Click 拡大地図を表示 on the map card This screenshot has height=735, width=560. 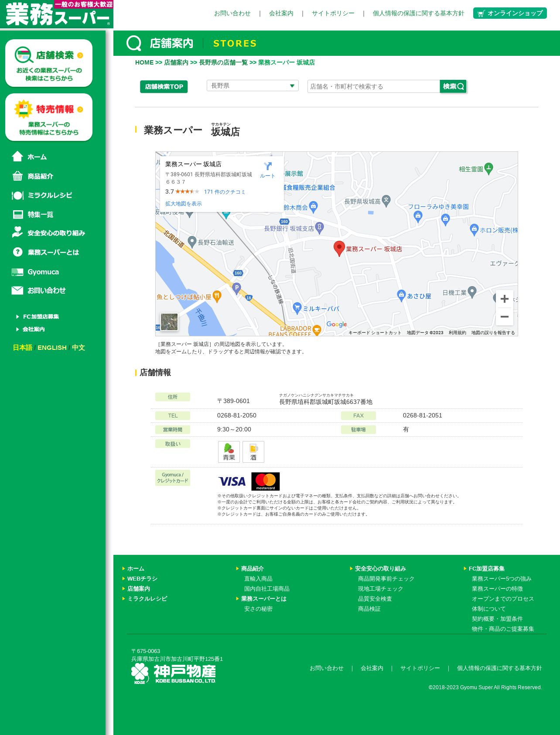click(x=184, y=204)
